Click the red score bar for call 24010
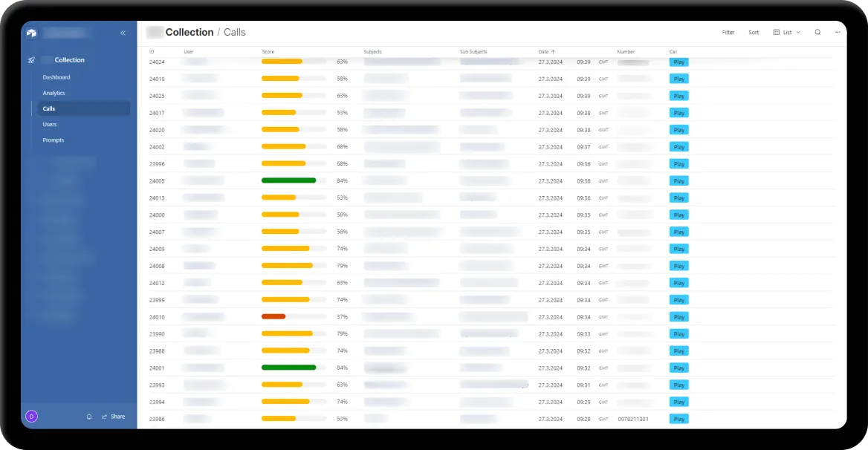The width and height of the screenshot is (868, 450). [x=273, y=317]
